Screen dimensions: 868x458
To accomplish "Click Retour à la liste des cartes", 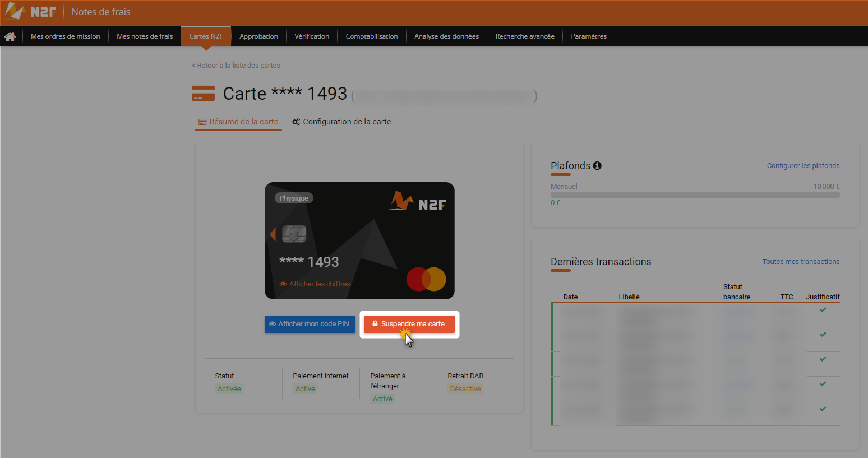I will point(236,66).
